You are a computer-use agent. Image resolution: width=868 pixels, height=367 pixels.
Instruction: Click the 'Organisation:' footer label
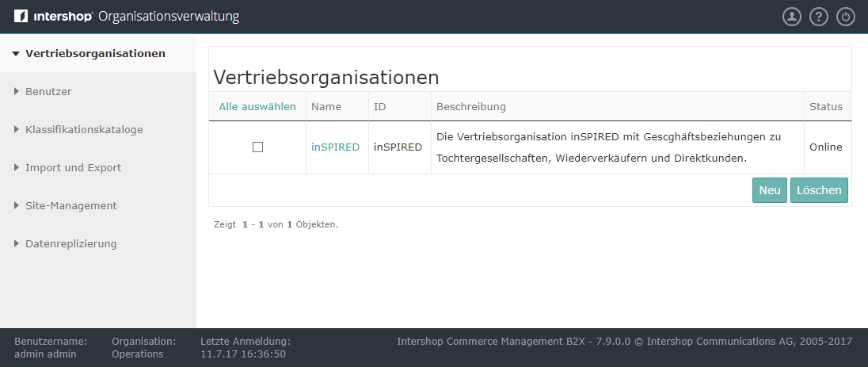[144, 341]
